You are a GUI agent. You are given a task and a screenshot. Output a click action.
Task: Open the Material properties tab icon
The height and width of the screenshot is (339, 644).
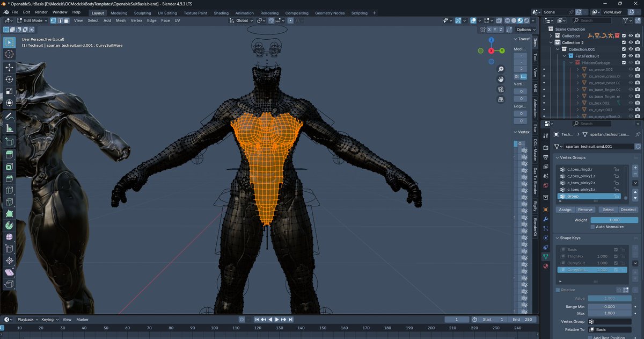546,266
